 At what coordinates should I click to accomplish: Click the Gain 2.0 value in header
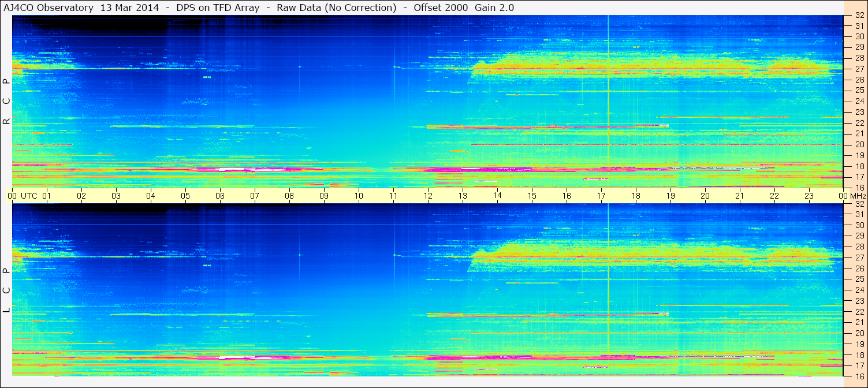point(494,8)
